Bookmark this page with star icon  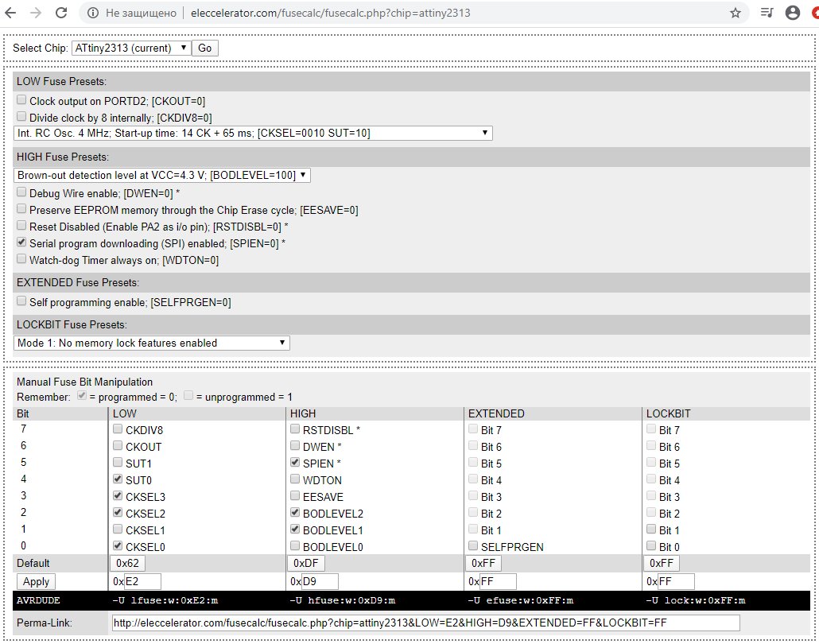[736, 13]
